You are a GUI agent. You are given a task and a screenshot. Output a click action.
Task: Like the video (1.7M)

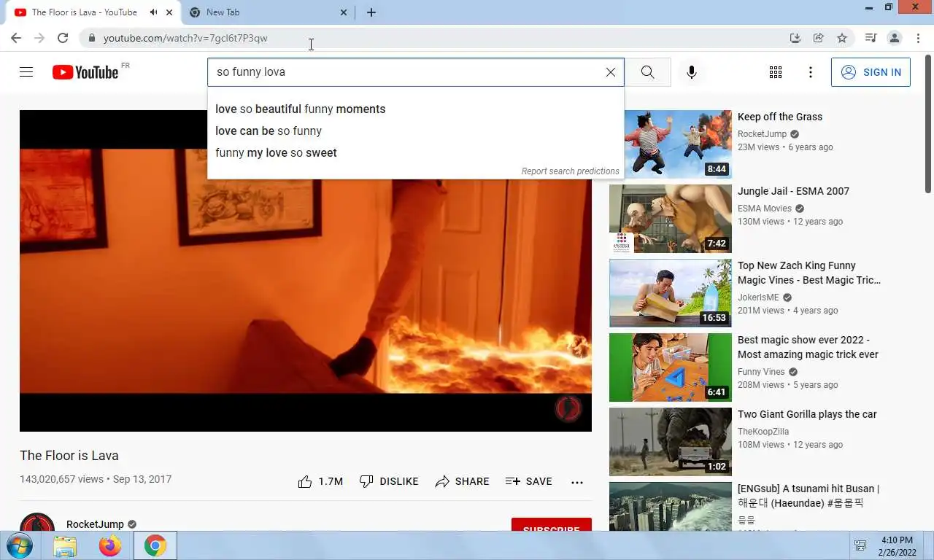[320, 481]
